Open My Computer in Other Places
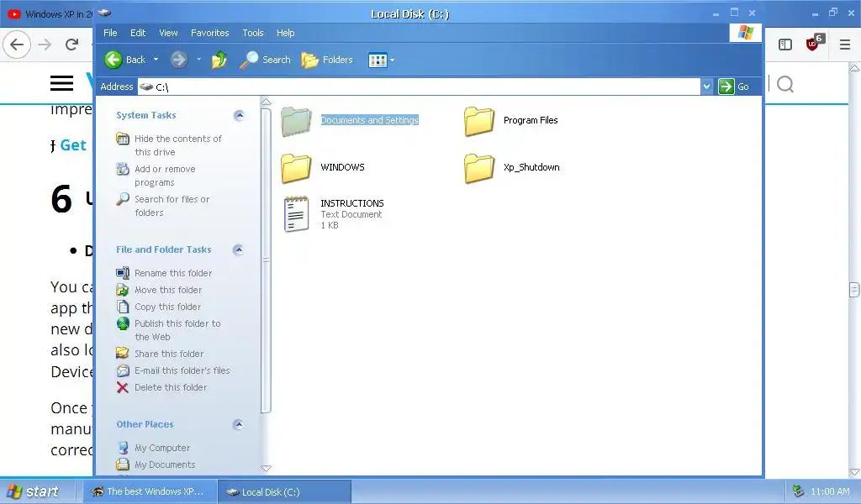861x504 pixels. [x=154, y=448]
